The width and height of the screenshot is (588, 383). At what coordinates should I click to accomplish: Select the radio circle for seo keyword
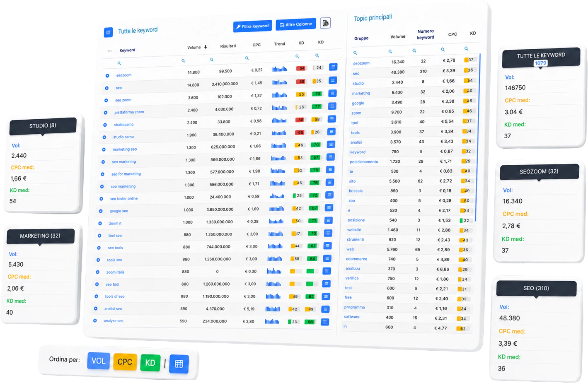tap(106, 88)
